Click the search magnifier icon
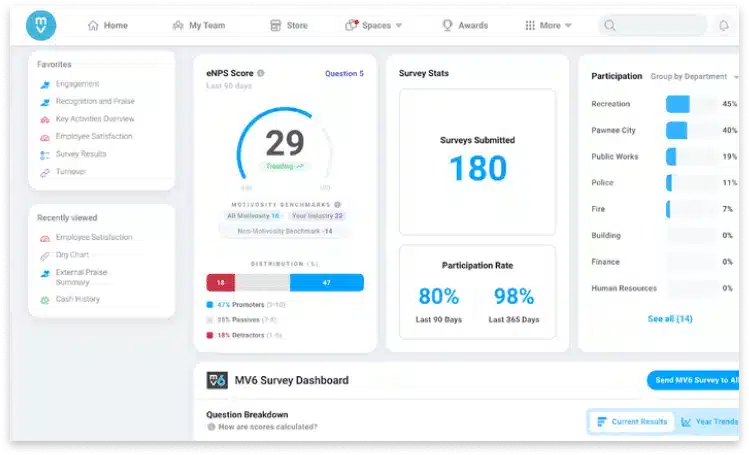749x455 pixels. pos(610,26)
